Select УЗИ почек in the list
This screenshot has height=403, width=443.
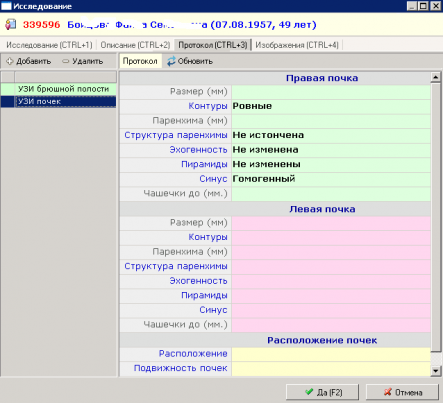click(x=66, y=102)
